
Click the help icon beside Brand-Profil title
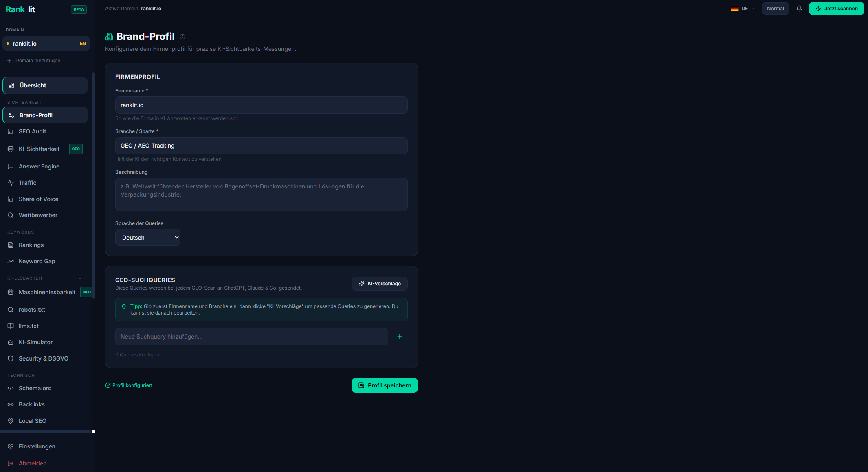(x=182, y=37)
